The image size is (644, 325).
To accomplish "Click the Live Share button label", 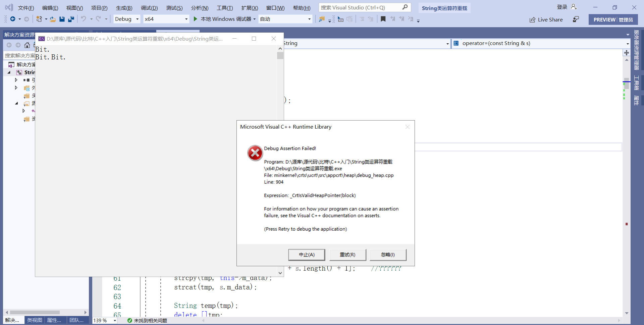I will [550, 20].
